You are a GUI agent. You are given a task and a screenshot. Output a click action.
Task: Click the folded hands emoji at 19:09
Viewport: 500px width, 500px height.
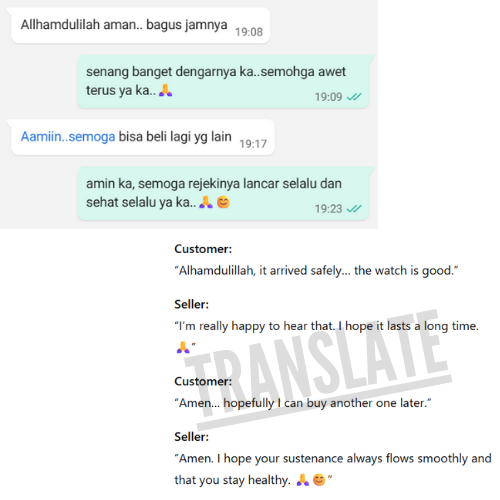[165, 90]
